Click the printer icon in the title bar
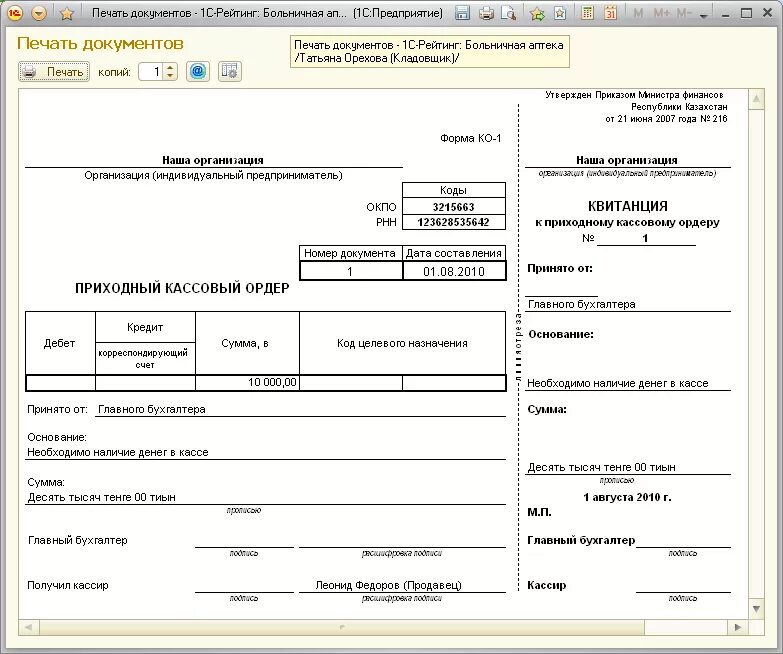Screen dimensions: 783x654 tap(486, 13)
